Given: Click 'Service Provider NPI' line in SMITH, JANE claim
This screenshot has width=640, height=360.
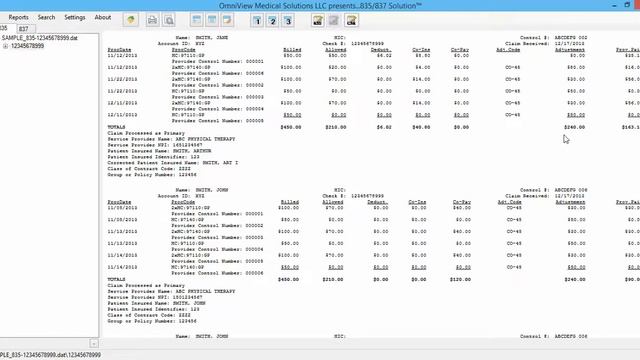Looking at the screenshot, I should 155,145.
